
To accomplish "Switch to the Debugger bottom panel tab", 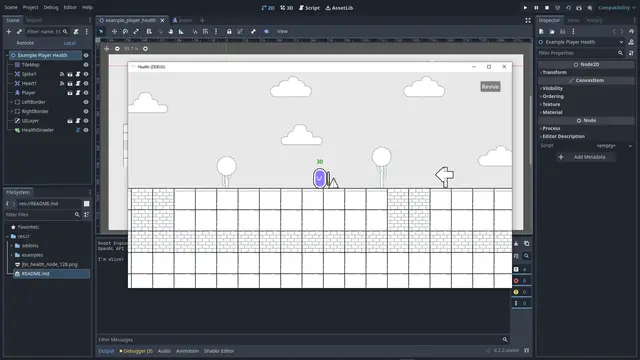I will point(136,351).
